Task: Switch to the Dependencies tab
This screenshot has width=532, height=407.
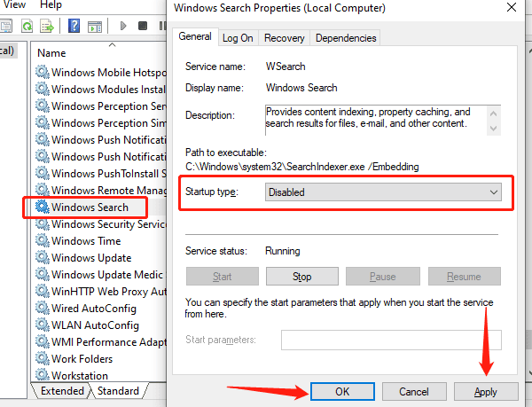Action: [346, 38]
